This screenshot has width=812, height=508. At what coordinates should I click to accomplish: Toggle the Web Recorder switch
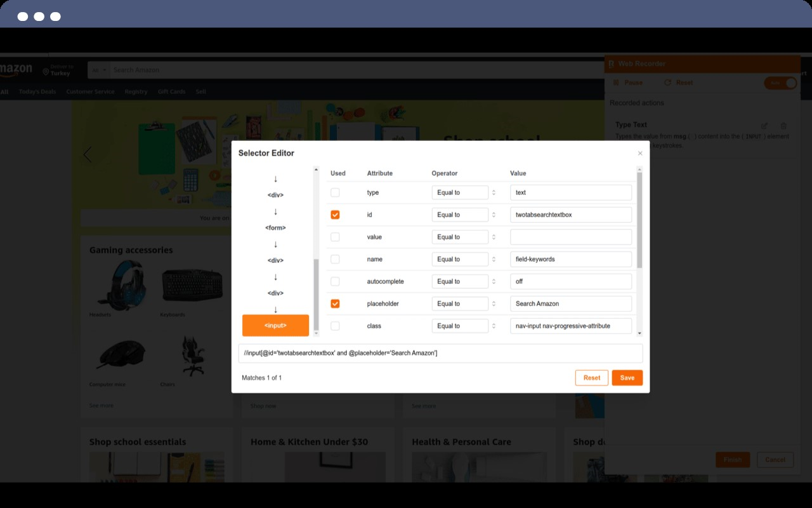coord(781,83)
